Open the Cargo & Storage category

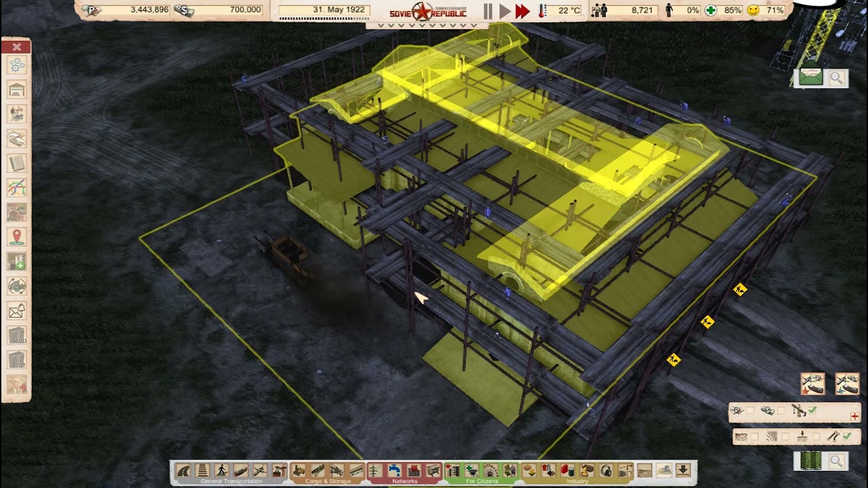pos(328,481)
